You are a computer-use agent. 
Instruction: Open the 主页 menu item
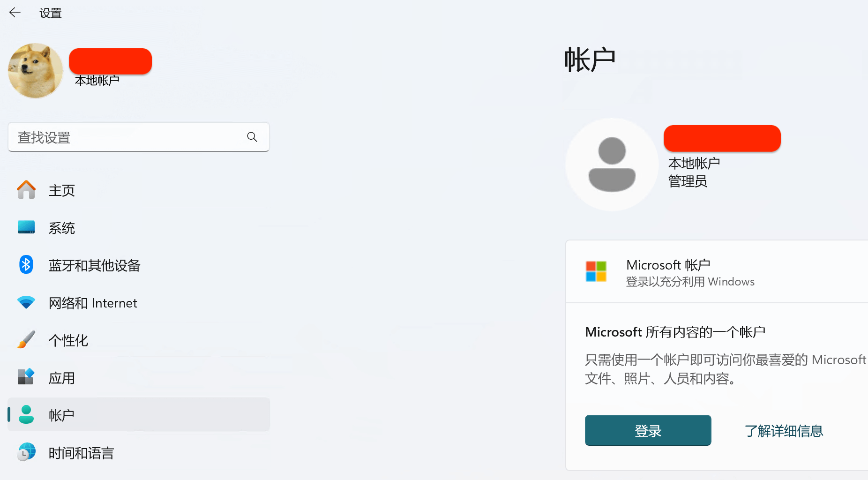click(62, 190)
